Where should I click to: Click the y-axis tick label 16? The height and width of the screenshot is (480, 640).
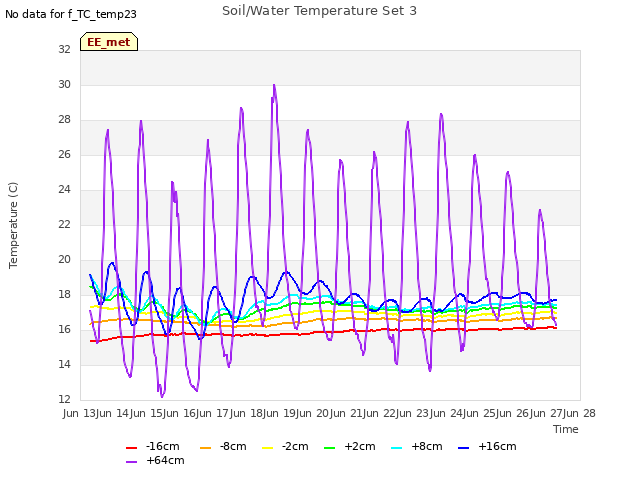coord(64,329)
